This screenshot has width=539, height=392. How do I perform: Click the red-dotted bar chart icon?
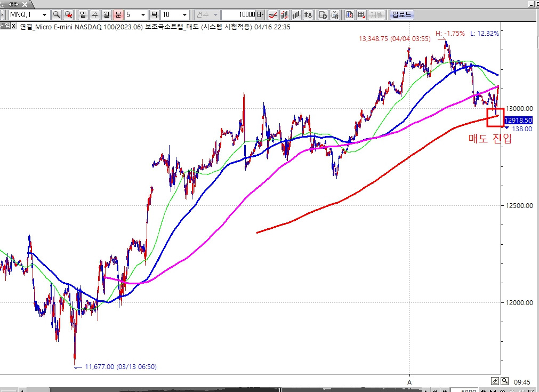(x=285, y=15)
